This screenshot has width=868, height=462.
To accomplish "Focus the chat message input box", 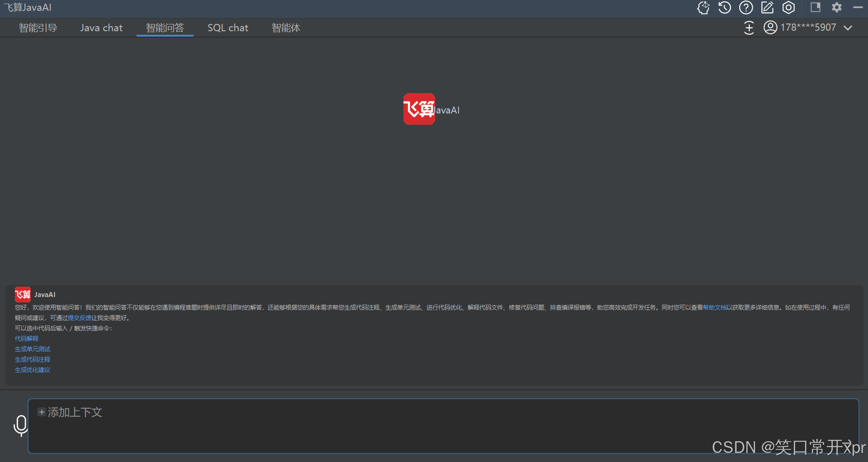I will 443,426.
